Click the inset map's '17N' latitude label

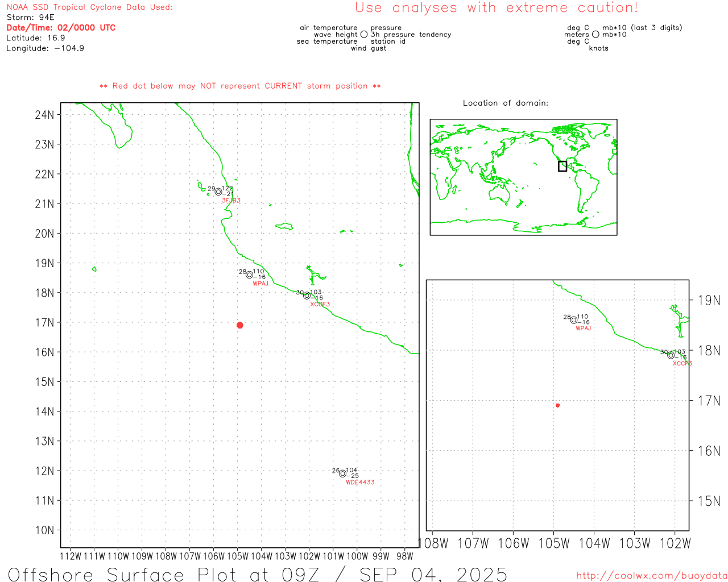(709, 401)
